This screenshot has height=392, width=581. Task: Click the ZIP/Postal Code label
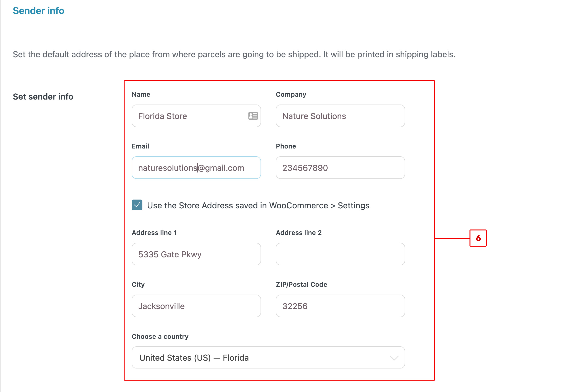tap(301, 285)
